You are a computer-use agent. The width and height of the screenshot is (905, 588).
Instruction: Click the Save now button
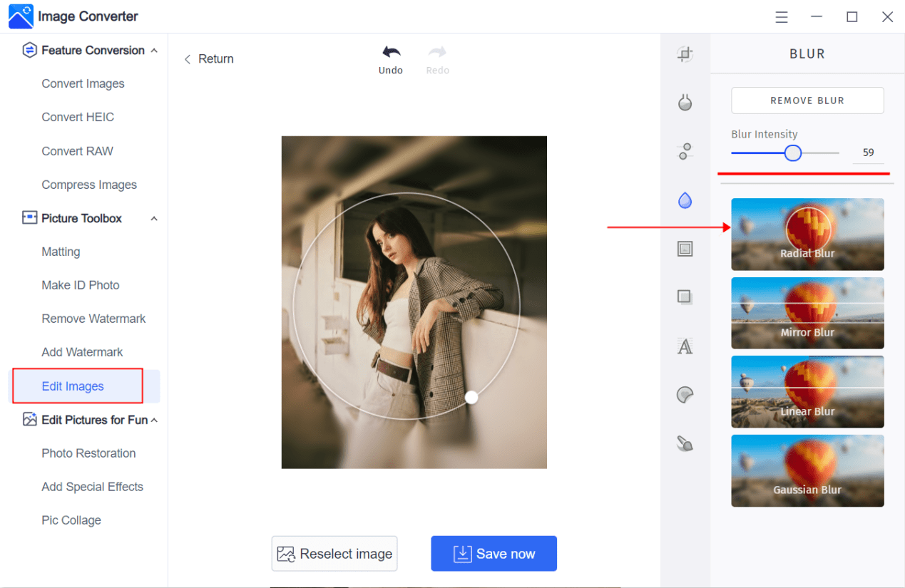(494, 554)
